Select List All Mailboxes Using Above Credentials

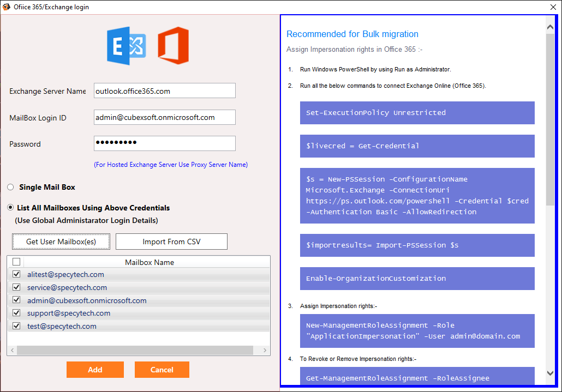11,208
